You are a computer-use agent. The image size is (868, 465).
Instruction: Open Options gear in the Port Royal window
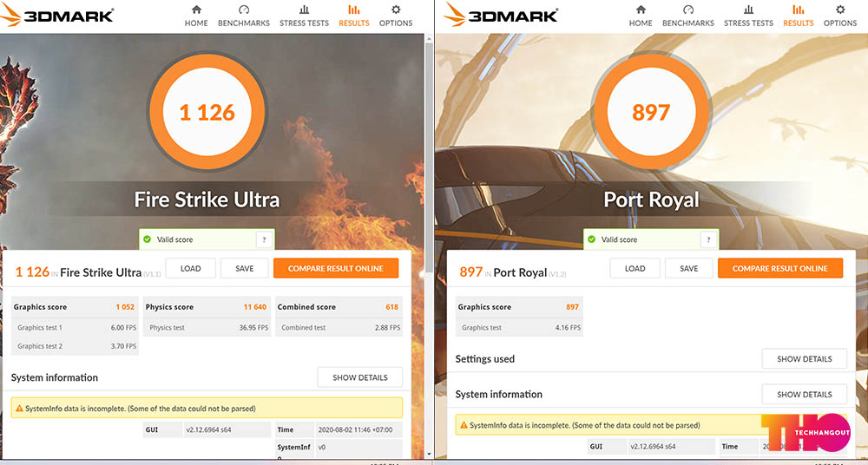click(x=840, y=16)
